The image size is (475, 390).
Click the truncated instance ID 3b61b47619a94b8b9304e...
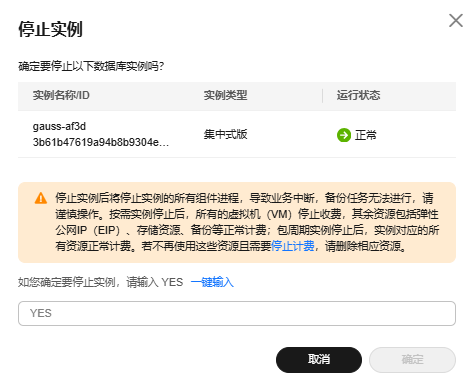point(101,142)
